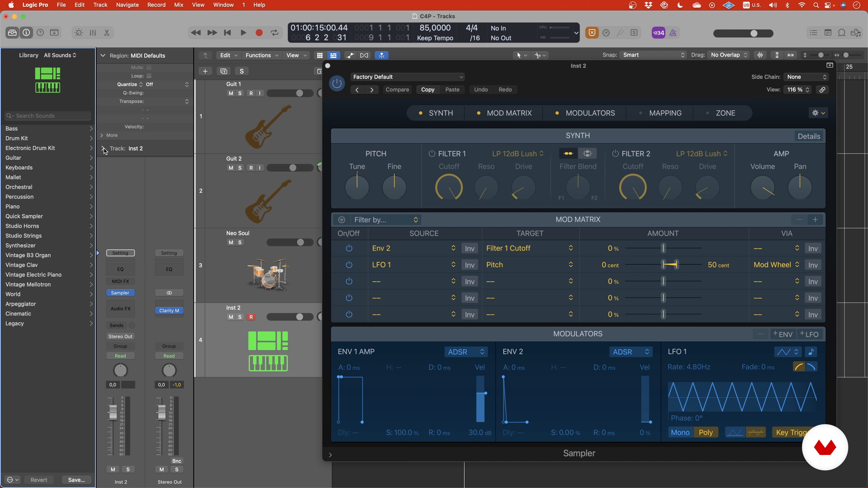Open the Sampler gear settings menu

[x=818, y=113]
